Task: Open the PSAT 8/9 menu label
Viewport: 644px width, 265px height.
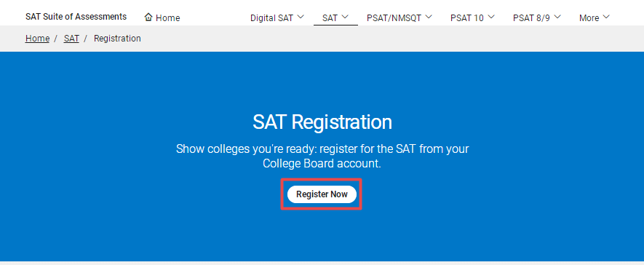Action: [x=531, y=17]
